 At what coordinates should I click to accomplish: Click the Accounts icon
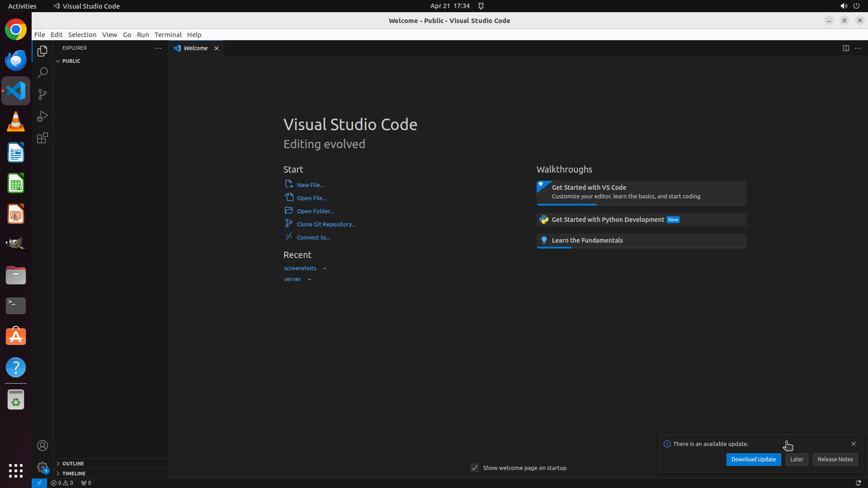[42, 446]
